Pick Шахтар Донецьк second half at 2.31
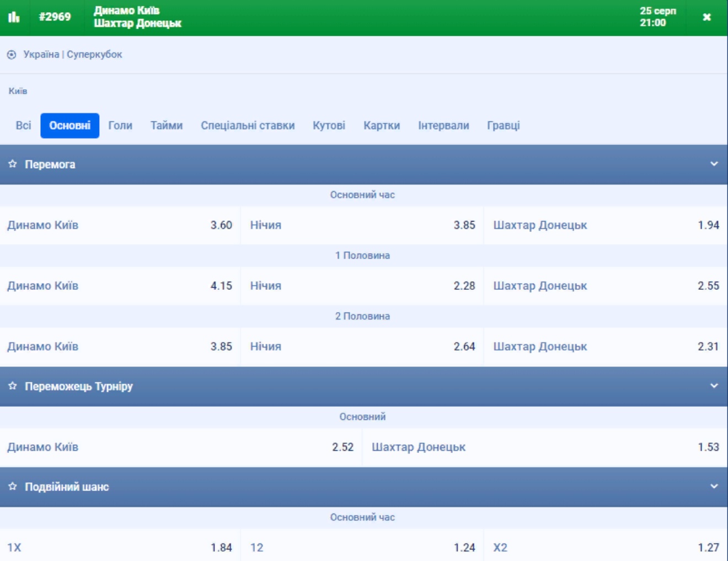Viewport: 728px width, 561px height. click(606, 347)
